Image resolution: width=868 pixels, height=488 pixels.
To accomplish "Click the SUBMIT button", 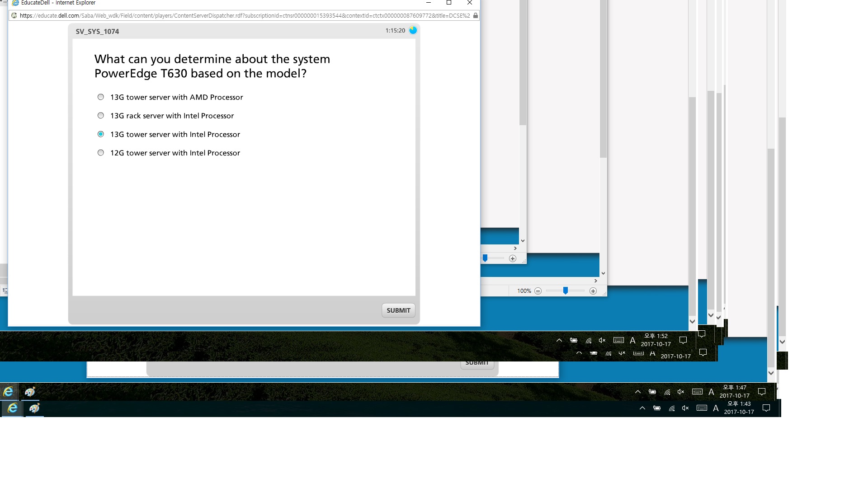I will [x=398, y=310].
